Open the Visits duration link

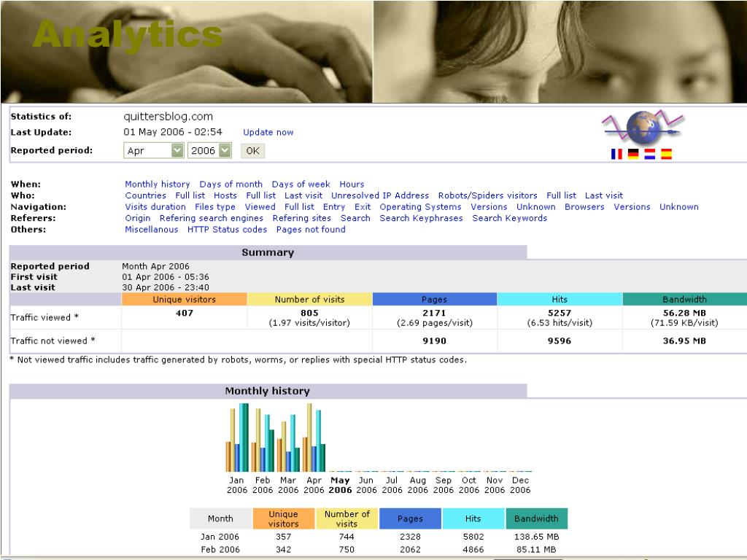coord(155,207)
